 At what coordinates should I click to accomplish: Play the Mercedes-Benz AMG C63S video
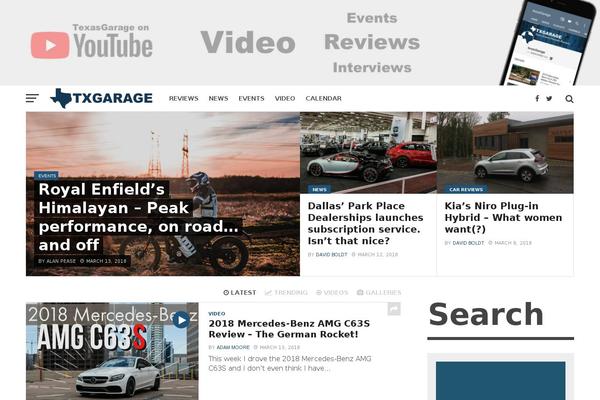181,320
